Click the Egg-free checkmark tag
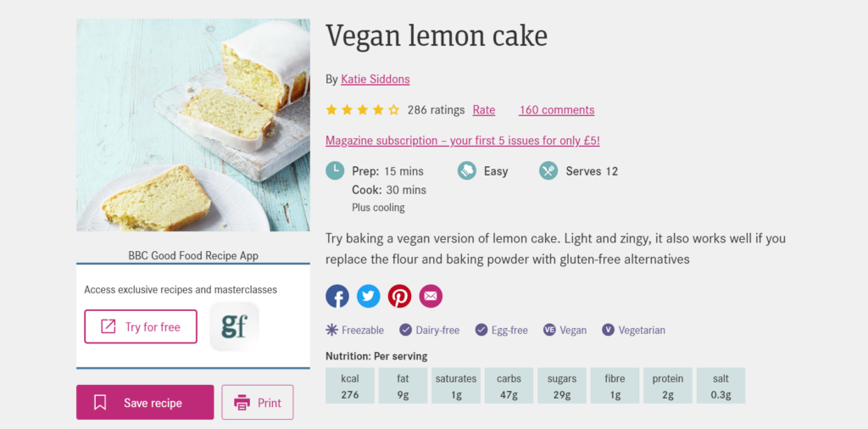 click(502, 330)
